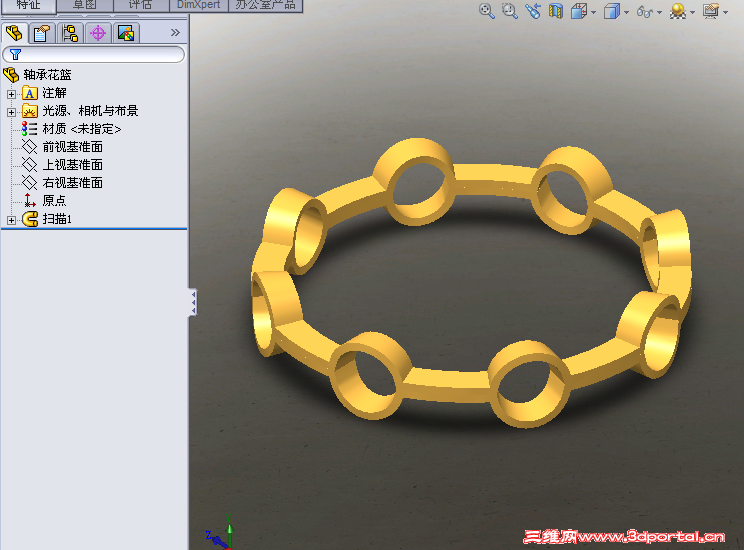Viewport: 744px width, 550px height.
Task: Select the 注解 tree item
Action: pos(55,93)
